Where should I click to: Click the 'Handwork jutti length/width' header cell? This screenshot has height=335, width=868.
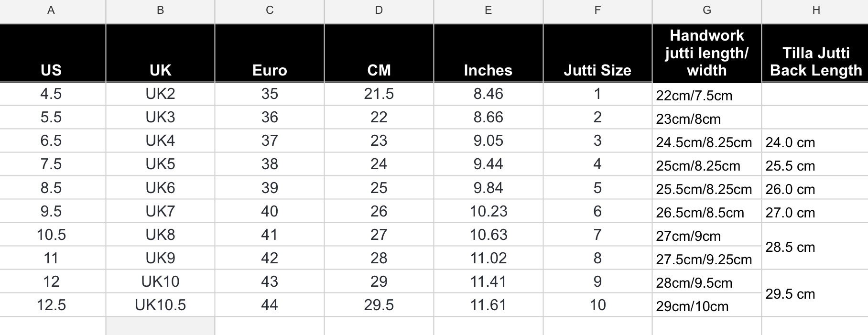click(707, 53)
